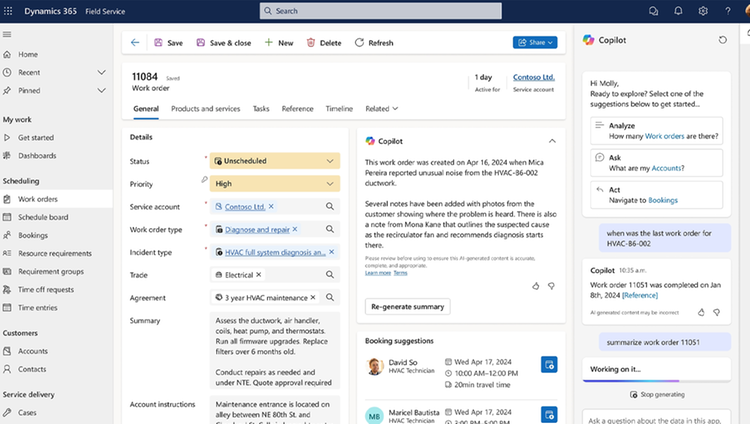Expand the Pinned section
Viewport: 750px width, 424px height.
coord(101,90)
